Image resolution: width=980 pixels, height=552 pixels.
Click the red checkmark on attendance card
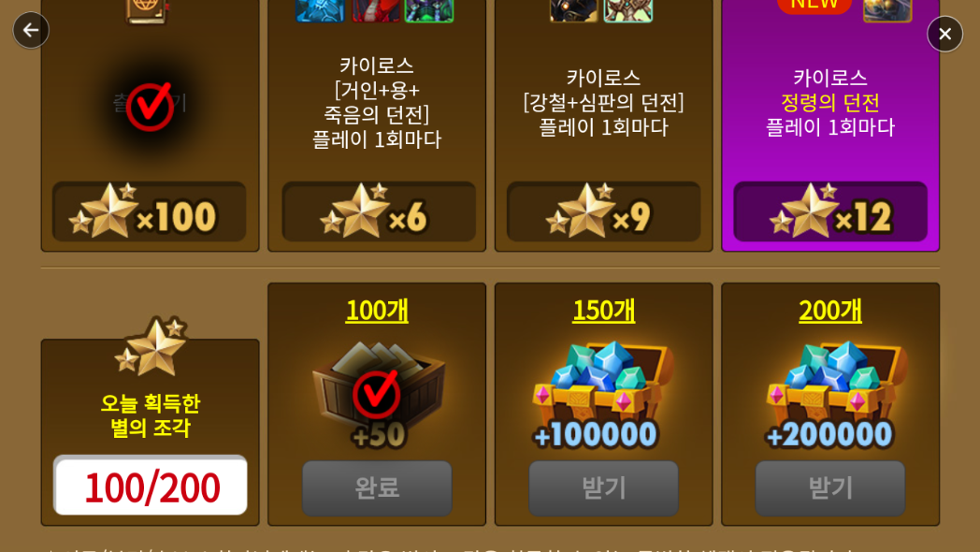click(x=150, y=107)
